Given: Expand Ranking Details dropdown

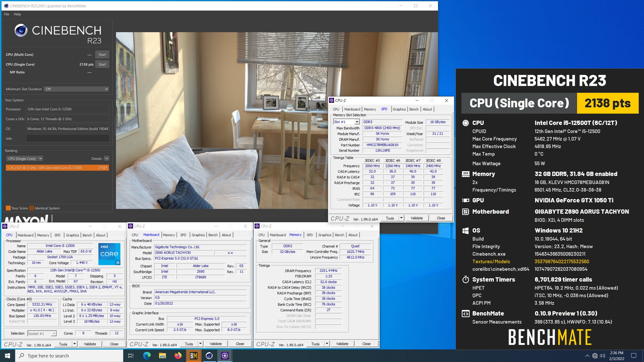Looking at the screenshot, I should (106, 159).
